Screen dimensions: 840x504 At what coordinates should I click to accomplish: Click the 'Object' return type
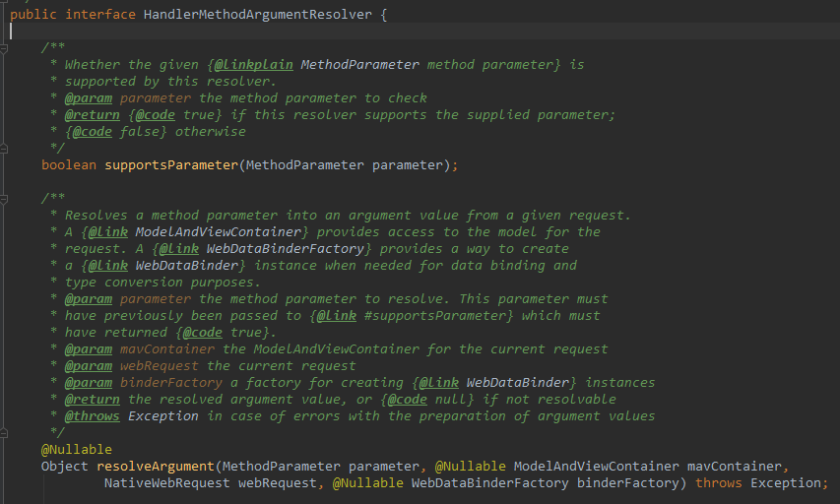coord(65,467)
